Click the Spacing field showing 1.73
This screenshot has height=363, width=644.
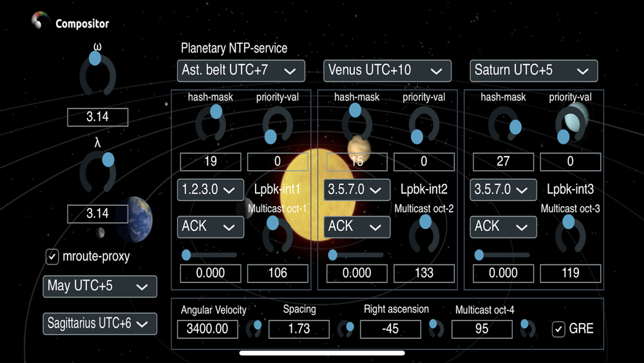click(299, 329)
